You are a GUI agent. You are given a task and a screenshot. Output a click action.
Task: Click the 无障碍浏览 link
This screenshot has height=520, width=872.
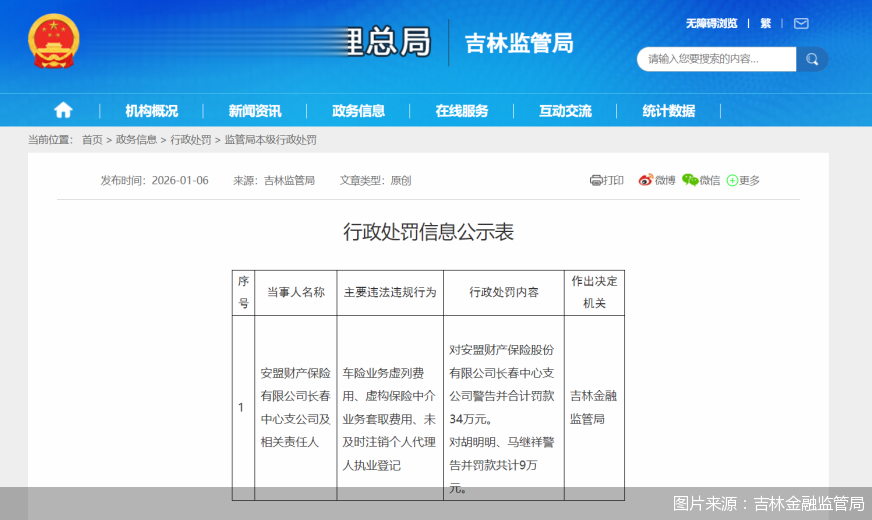click(711, 23)
